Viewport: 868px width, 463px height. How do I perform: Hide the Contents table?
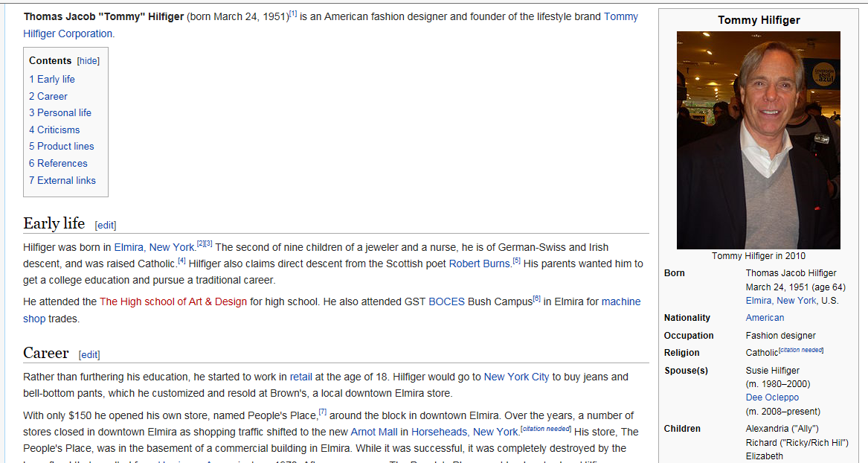[89, 61]
